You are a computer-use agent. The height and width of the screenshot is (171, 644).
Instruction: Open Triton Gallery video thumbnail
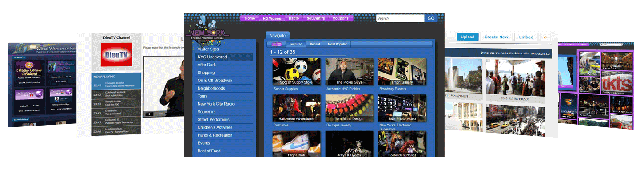coord(402,72)
